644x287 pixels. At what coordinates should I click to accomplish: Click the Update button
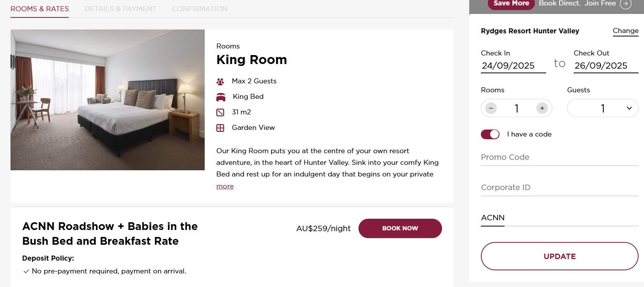(x=559, y=256)
